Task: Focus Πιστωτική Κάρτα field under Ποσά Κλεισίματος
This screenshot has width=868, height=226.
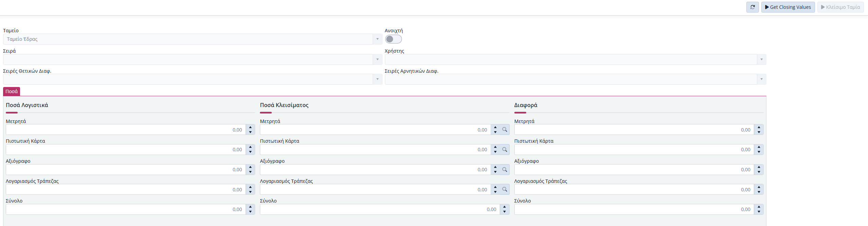Action: (x=375, y=150)
